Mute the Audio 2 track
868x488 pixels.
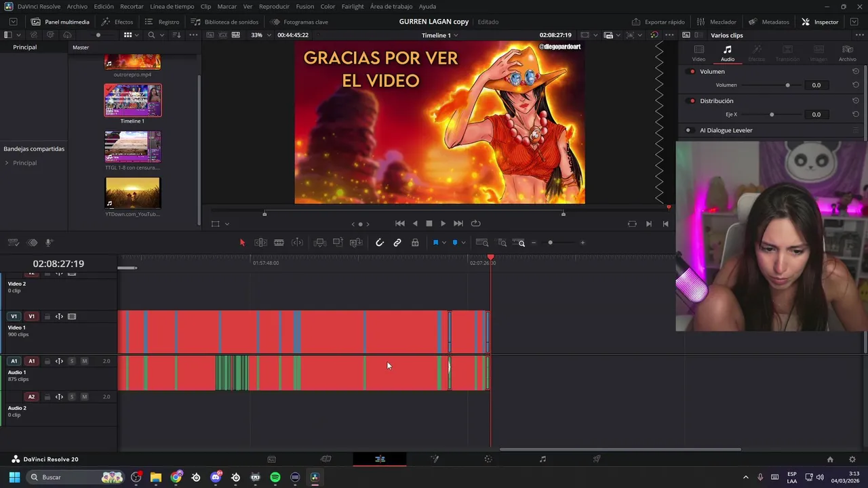(x=84, y=396)
